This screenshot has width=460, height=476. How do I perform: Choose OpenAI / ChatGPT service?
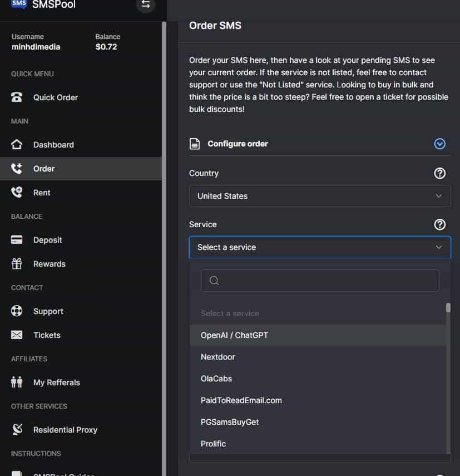coord(318,335)
